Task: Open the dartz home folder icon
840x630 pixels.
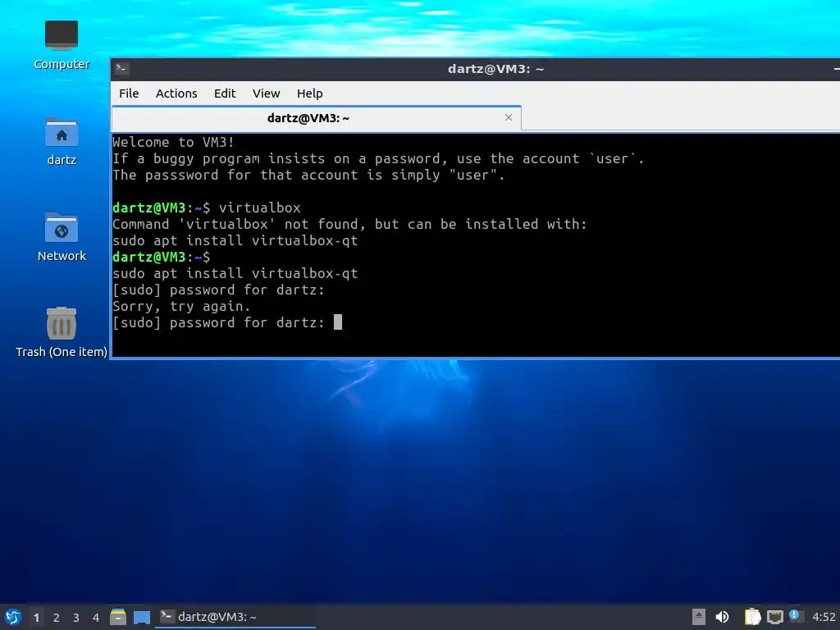Action: click(x=61, y=141)
